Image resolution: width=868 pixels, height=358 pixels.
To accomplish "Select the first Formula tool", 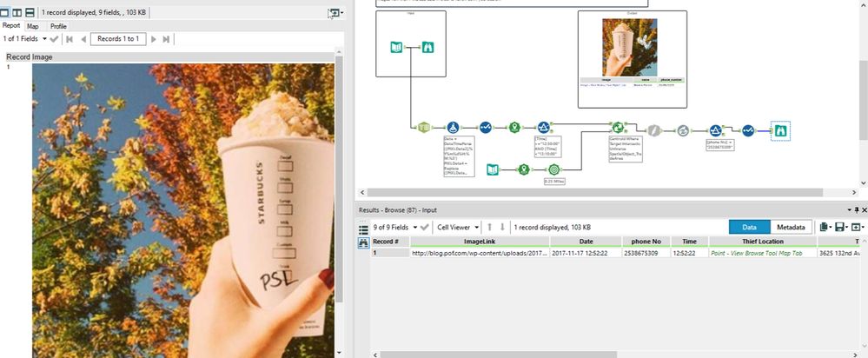I will [x=453, y=128].
